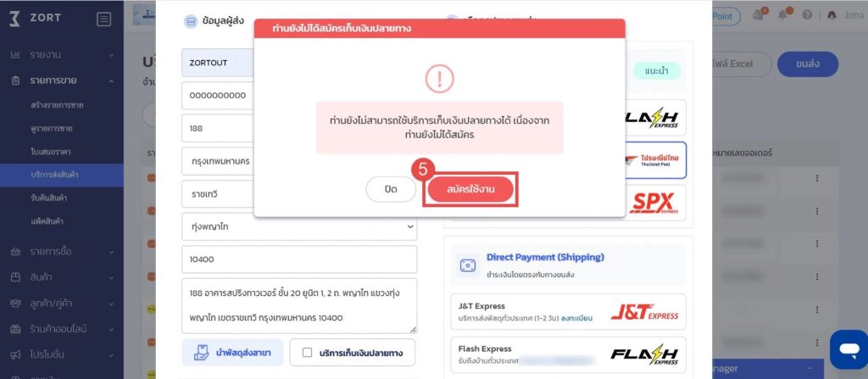Image resolution: width=868 pixels, height=379 pixels.
Task: Click the Jena user avatar icon
Action: 832,15
